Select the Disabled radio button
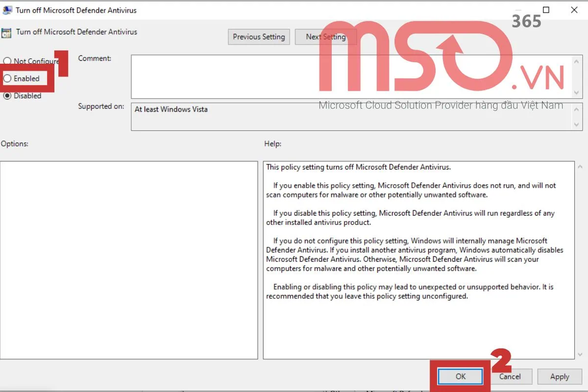This screenshot has width=588, height=392. tap(7, 96)
